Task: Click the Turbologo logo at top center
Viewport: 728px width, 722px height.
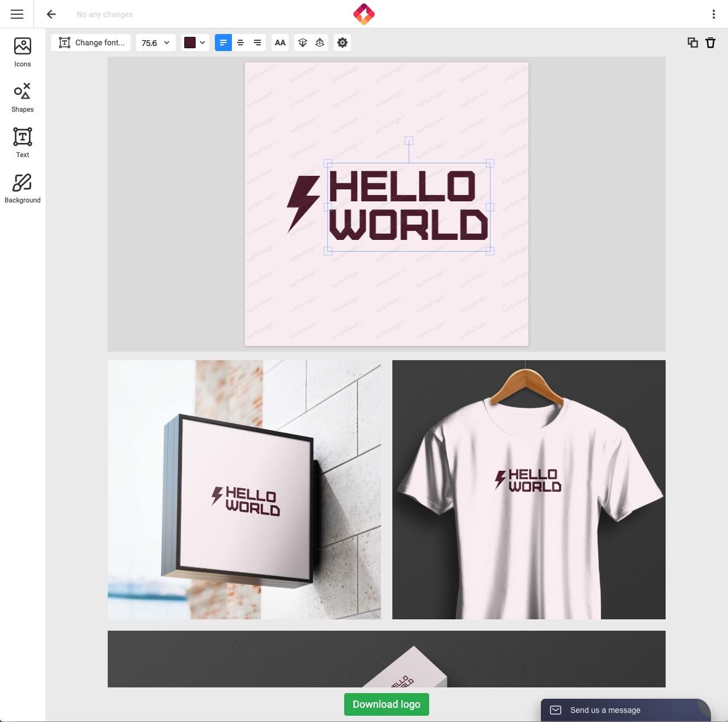Action: 364,14
